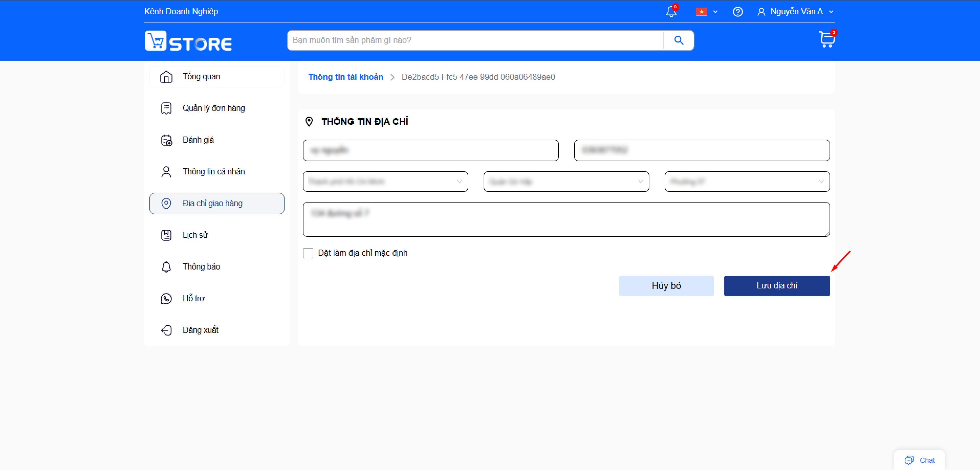Click the Hủy bỏ button
This screenshot has height=470, width=980.
[x=666, y=286]
